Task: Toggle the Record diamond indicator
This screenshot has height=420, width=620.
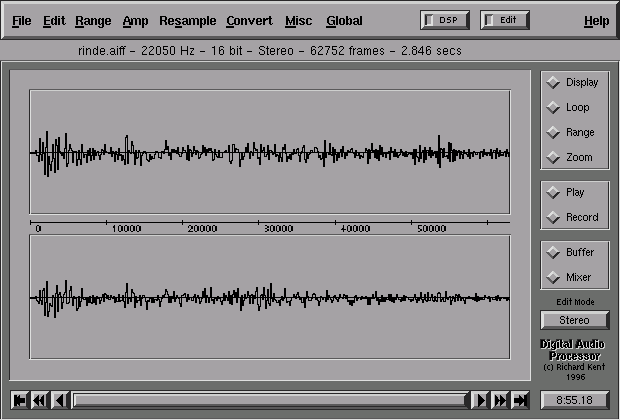Action: coord(553,218)
